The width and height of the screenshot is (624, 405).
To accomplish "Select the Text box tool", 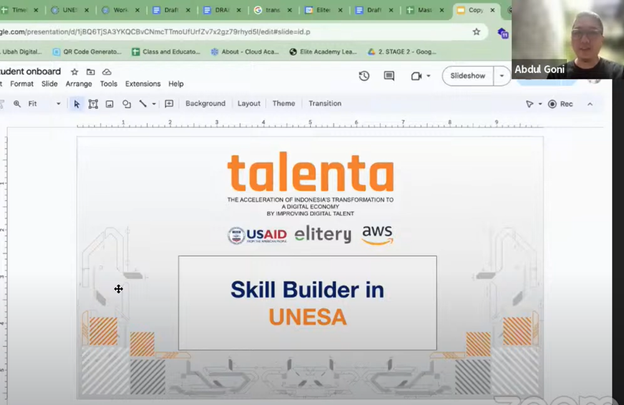I will [x=93, y=104].
